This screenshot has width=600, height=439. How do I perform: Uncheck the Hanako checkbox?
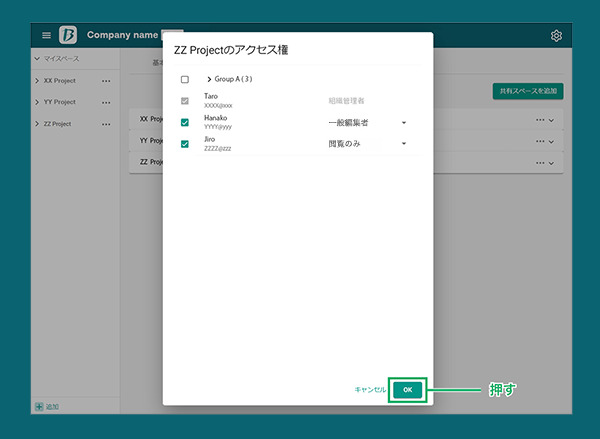point(184,122)
